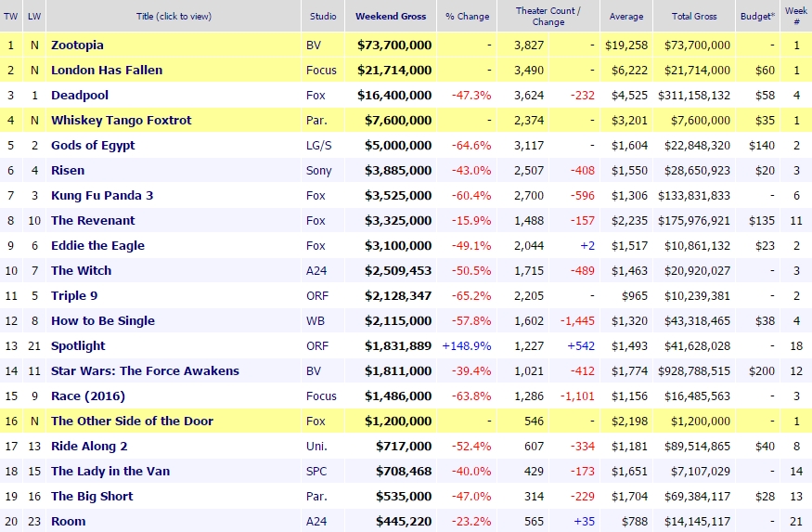Image resolution: width=812 pixels, height=532 pixels.
Task: Sort by Week # column header
Action: click(x=796, y=17)
